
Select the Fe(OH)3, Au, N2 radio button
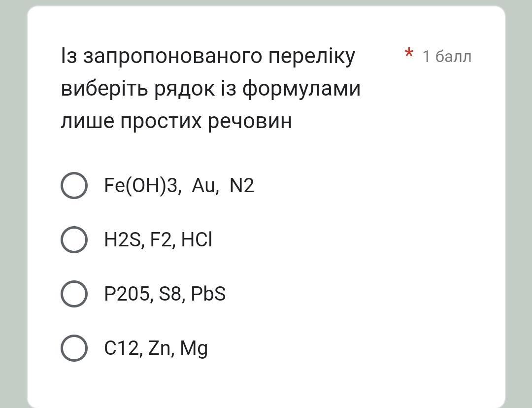[x=74, y=186]
